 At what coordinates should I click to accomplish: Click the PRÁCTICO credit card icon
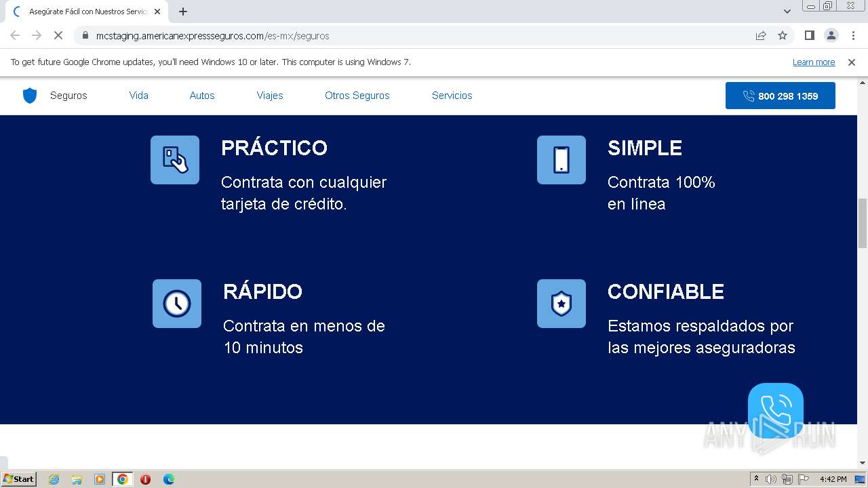[175, 160]
